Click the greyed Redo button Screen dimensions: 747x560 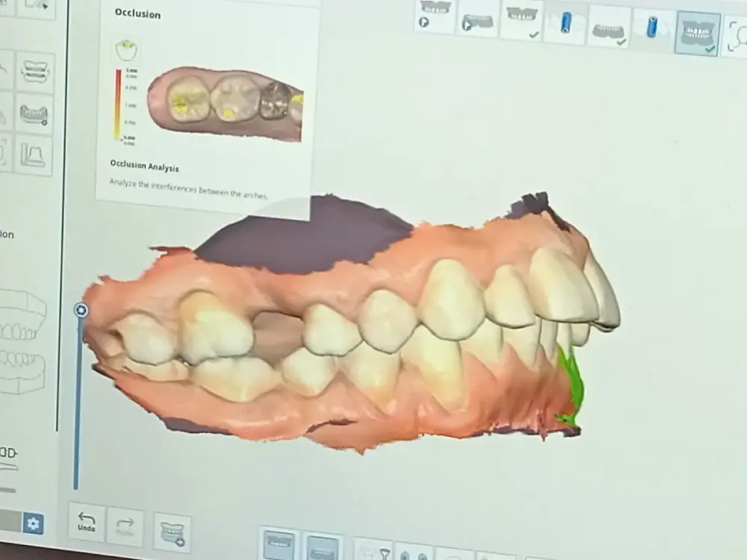pyautogui.click(x=125, y=526)
